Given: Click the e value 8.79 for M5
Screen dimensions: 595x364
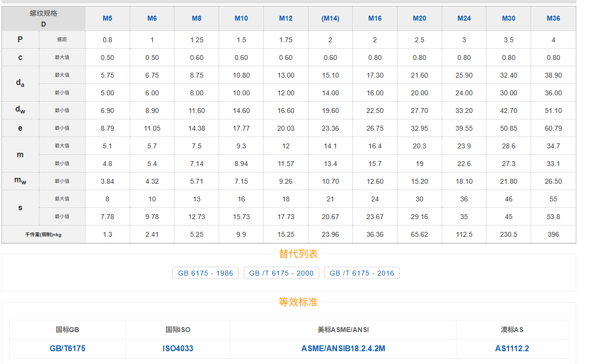Looking at the screenshot, I should pos(108,128).
